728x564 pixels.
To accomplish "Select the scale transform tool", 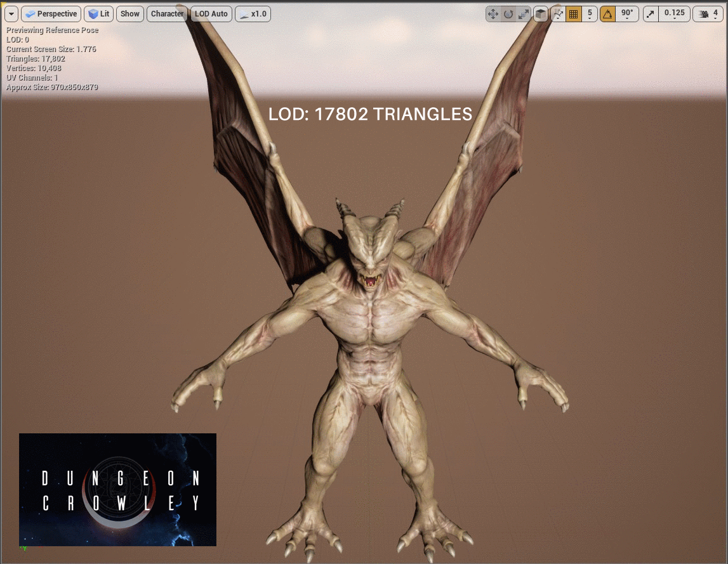I will pyautogui.click(x=524, y=14).
